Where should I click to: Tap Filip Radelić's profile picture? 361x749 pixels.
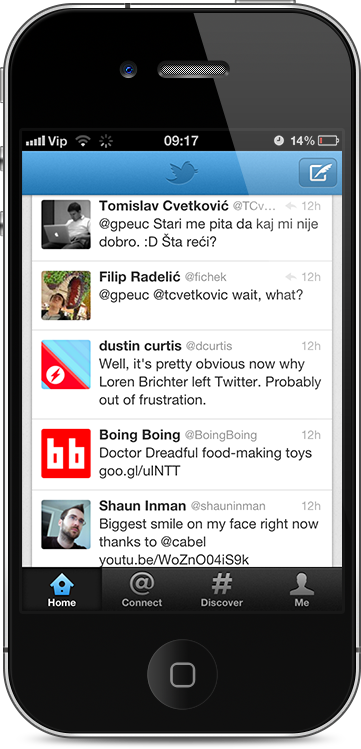66,295
